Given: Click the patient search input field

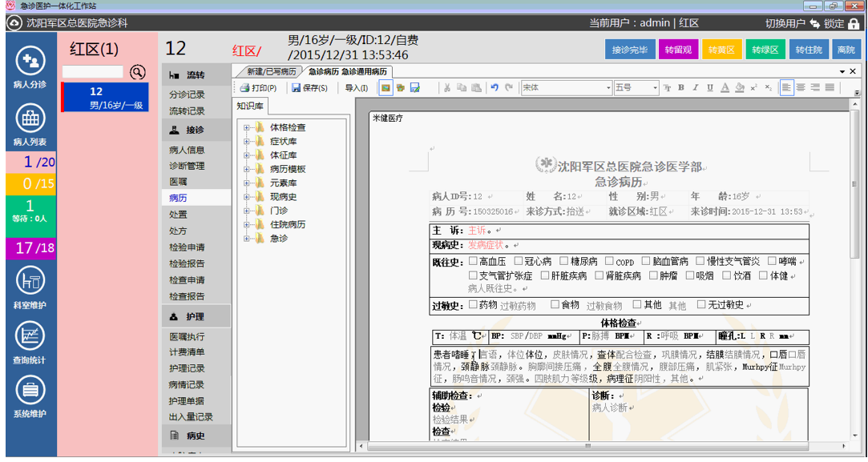Looking at the screenshot, I should coord(93,71).
